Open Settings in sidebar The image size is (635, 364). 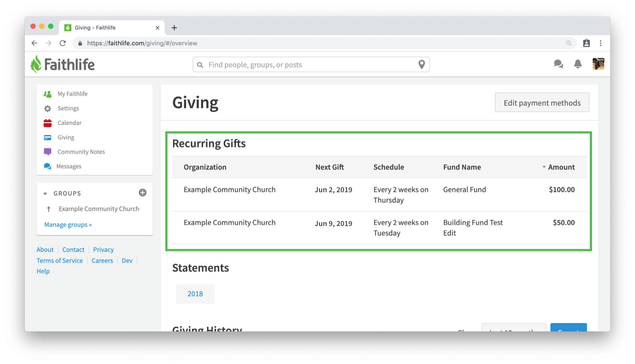pos(68,108)
